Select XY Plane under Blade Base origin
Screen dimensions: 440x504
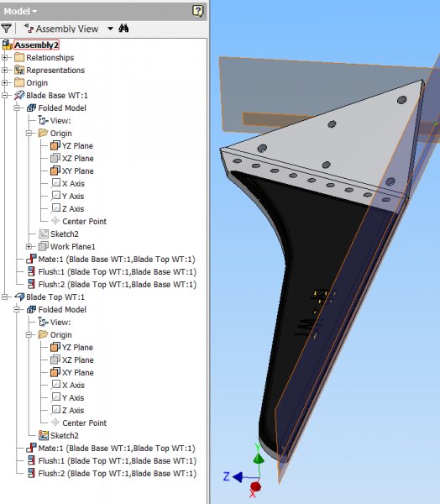[71, 171]
